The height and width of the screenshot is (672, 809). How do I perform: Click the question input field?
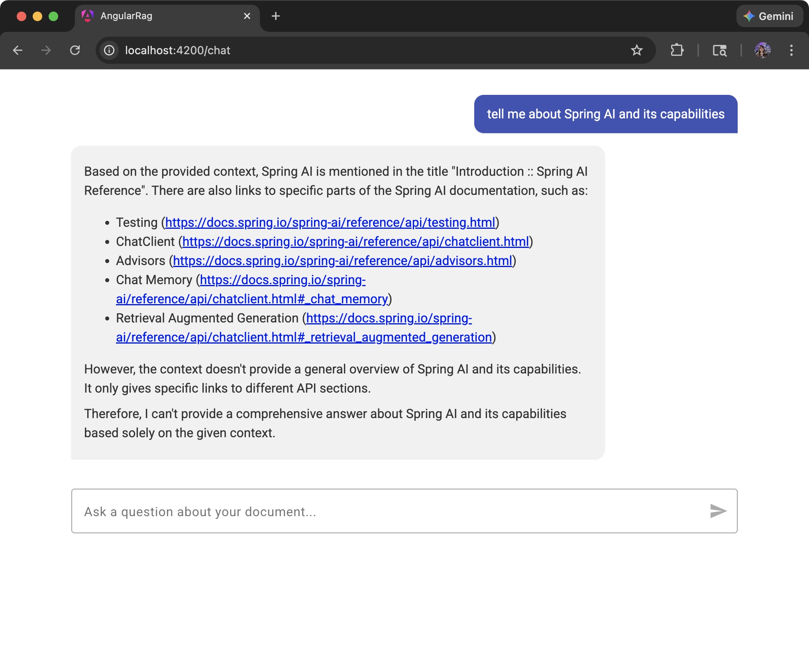click(x=359, y=511)
